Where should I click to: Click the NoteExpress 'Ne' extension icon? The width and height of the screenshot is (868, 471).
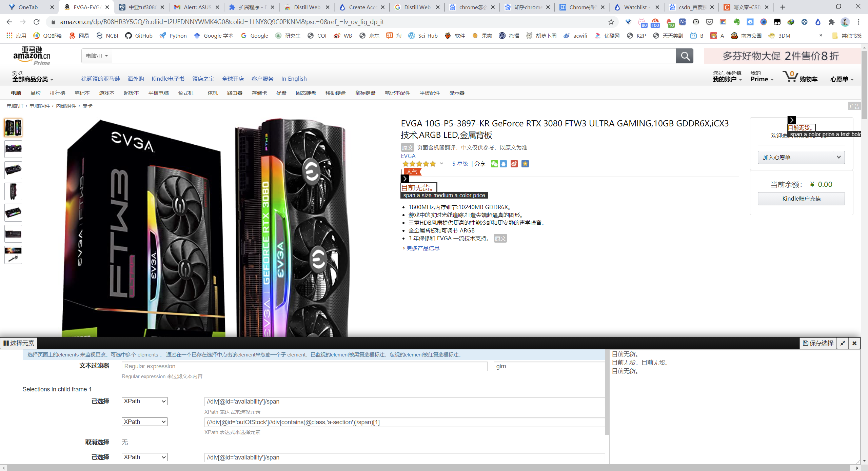coord(682,22)
